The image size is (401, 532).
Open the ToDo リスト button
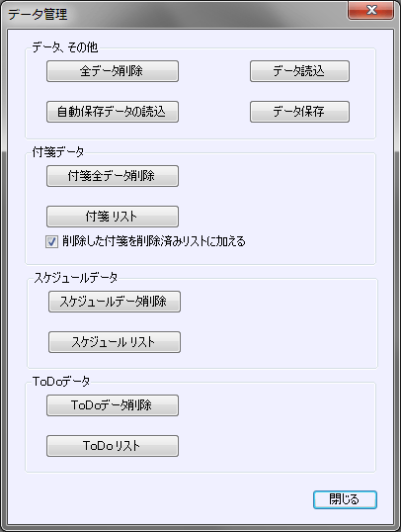click(113, 446)
